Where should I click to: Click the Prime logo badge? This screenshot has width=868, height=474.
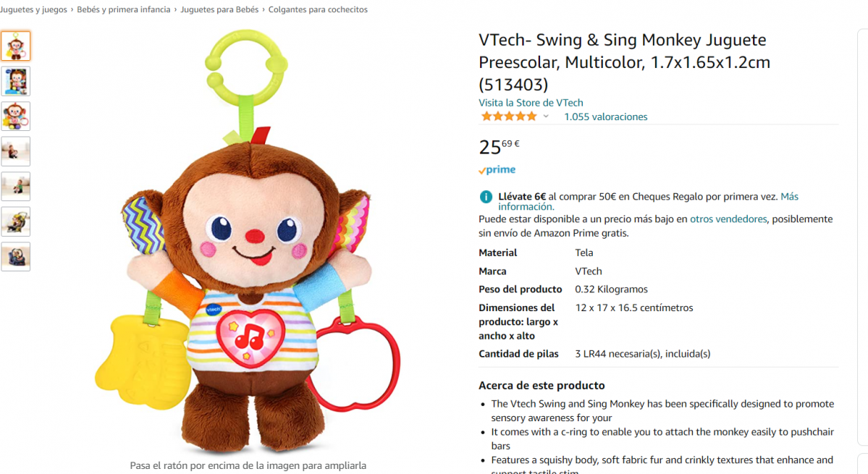(x=497, y=170)
